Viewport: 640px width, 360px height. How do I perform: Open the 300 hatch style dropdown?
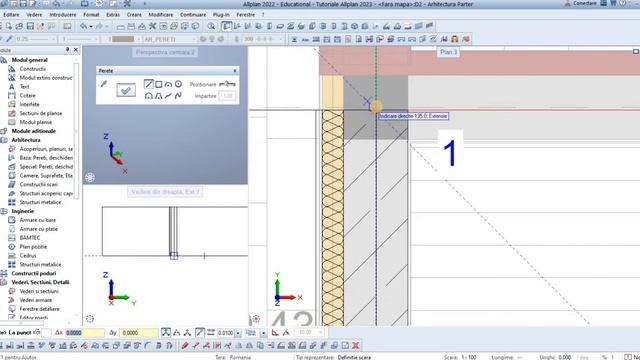coord(281,39)
